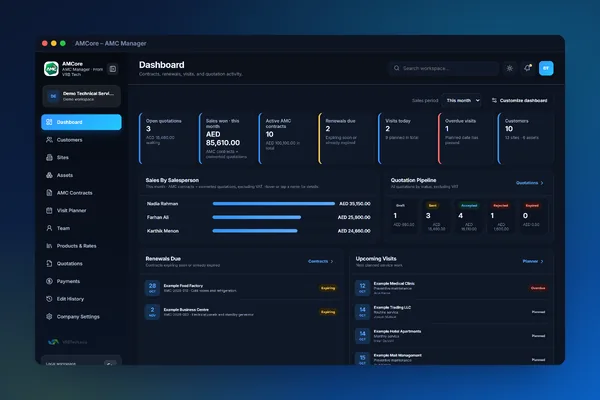Open the Active AMC contracts card
Screen dimensions: 600x400
tap(286, 138)
